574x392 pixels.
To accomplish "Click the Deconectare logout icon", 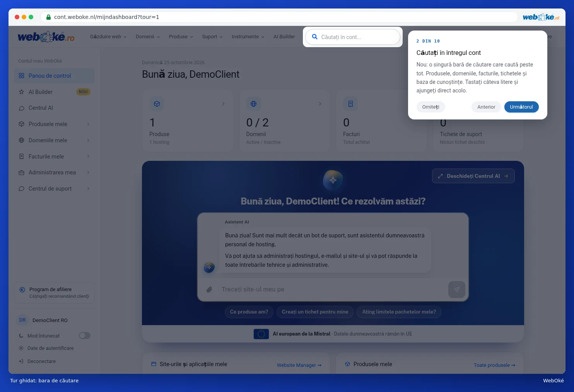I will (21, 361).
